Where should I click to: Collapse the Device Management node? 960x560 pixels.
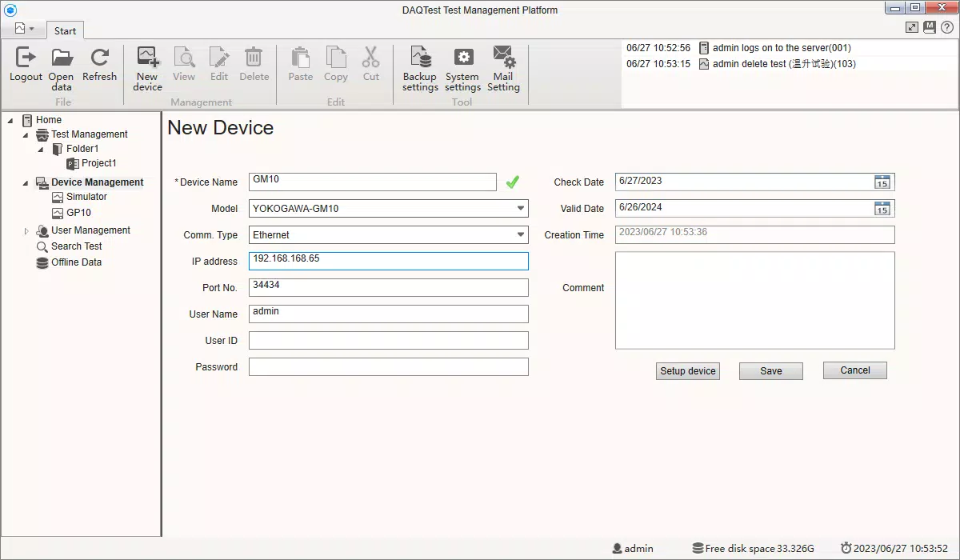(26, 183)
